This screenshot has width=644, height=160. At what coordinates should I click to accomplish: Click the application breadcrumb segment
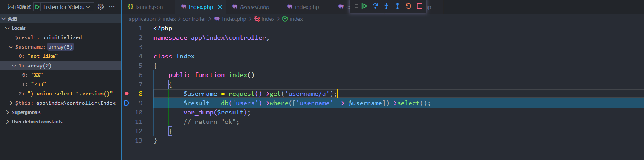pos(142,19)
